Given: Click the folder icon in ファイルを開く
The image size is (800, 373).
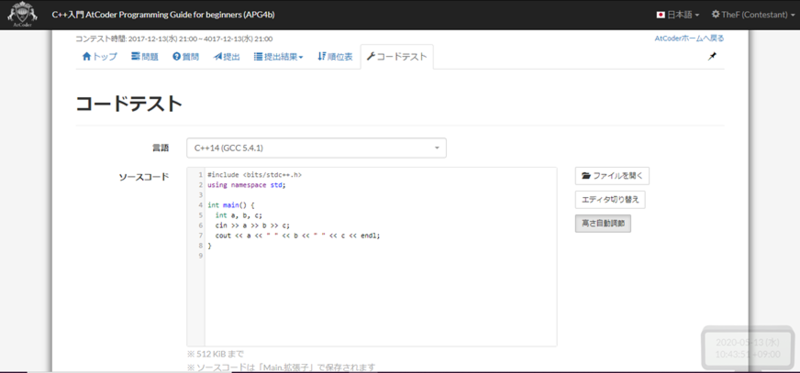Looking at the screenshot, I should (x=586, y=176).
